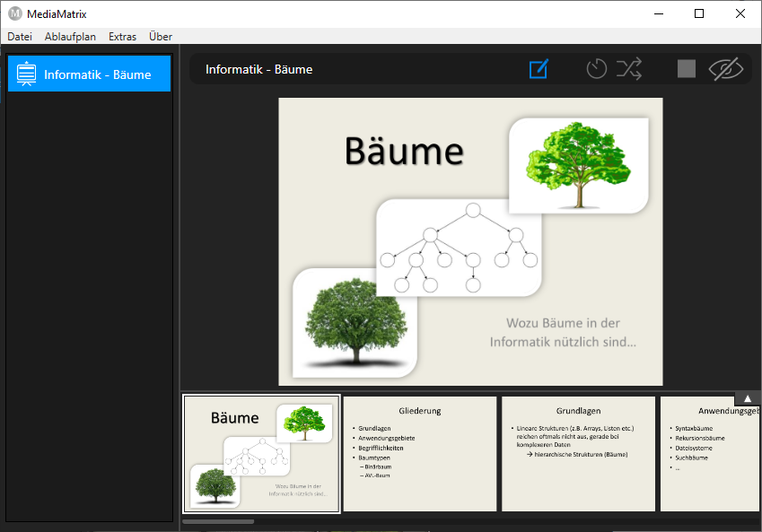762x532 pixels.
Task: Click the MediaMatrix app logo icon
Action: point(14,13)
